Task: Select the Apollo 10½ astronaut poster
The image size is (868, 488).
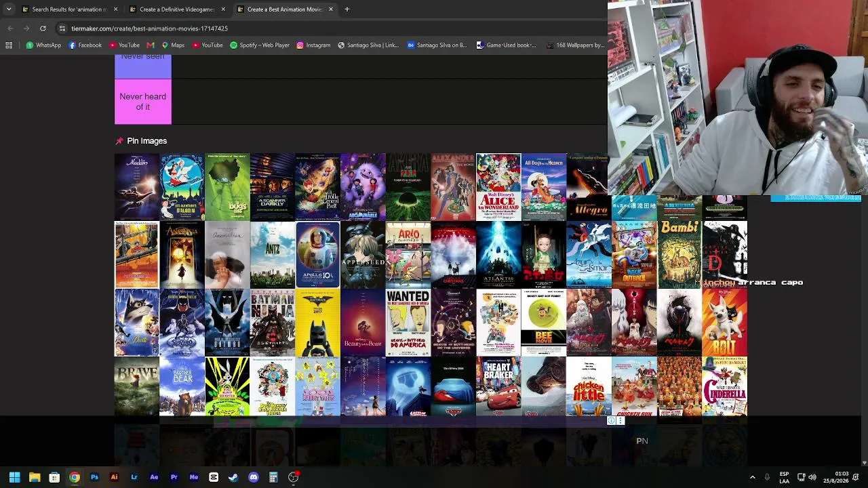Action: click(317, 255)
